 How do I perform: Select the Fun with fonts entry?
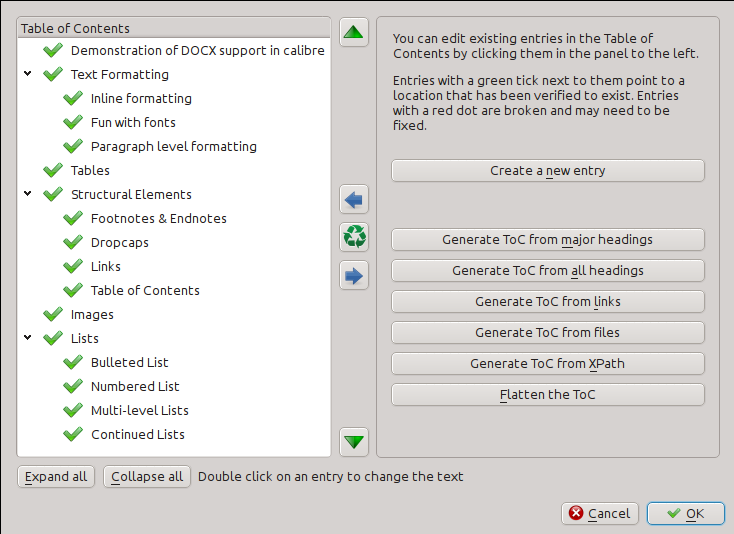point(133,123)
